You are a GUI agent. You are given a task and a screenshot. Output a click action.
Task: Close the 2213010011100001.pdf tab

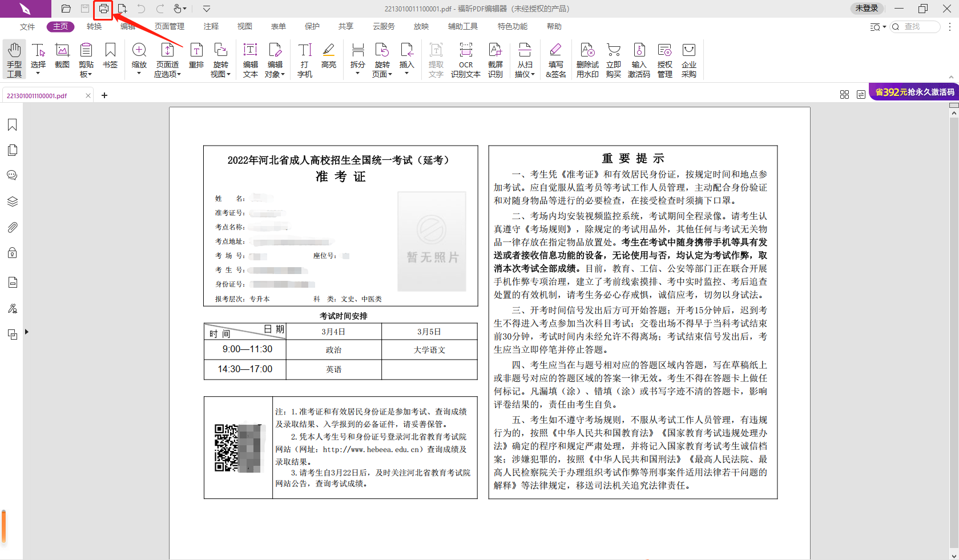point(88,95)
